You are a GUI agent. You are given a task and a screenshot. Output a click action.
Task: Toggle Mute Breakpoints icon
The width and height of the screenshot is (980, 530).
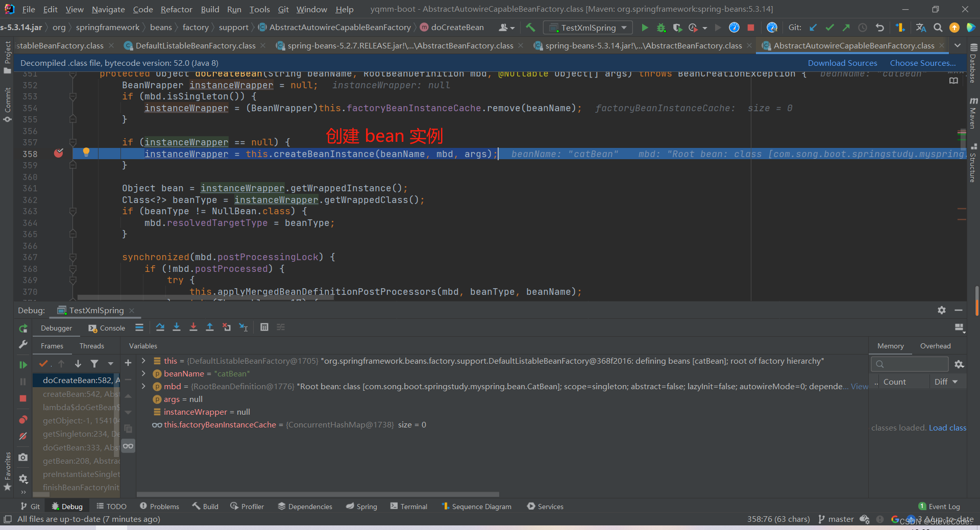tap(23, 437)
